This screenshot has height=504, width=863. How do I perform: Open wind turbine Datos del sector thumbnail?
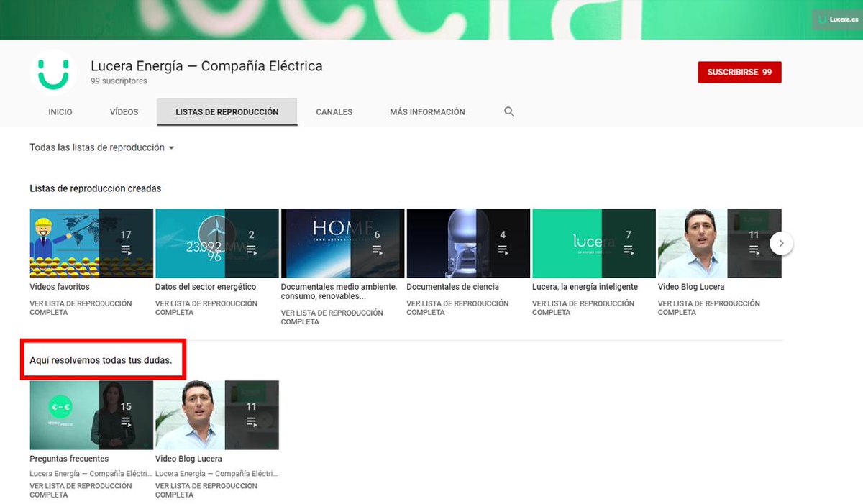pos(217,243)
